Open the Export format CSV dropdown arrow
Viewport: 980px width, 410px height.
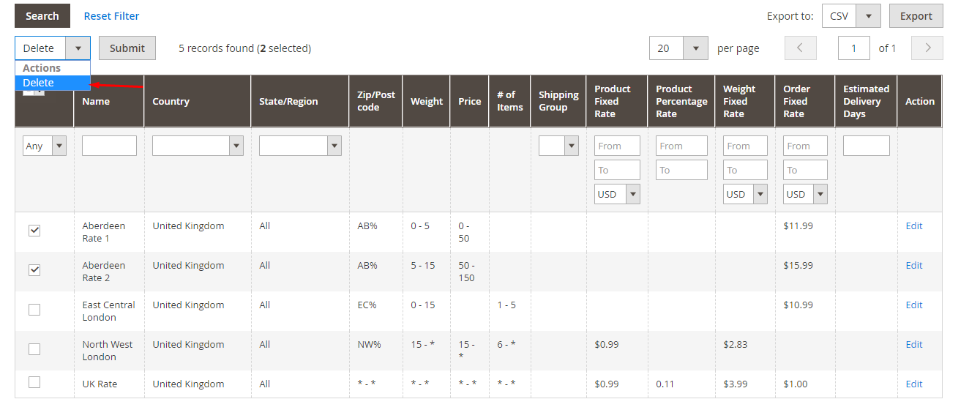click(x=868, y=16)
